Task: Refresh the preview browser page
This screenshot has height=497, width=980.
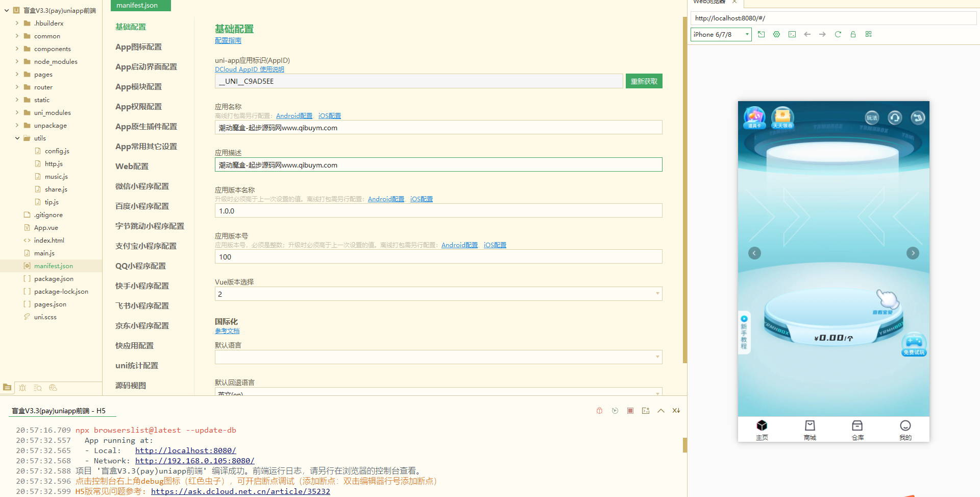Action: pos(838,34)
